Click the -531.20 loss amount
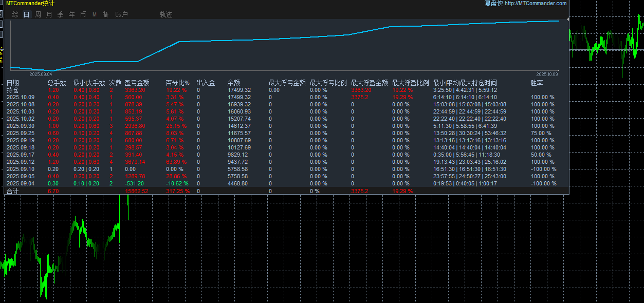Screen dimensions: 644x303 134,183
